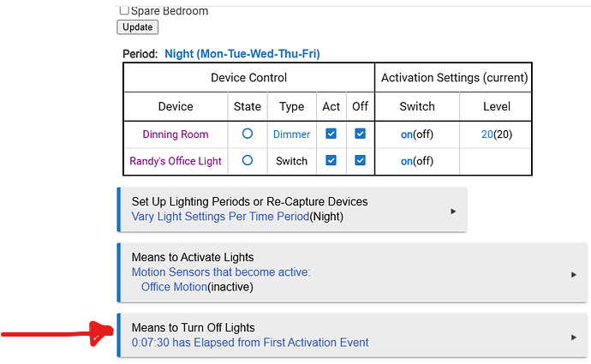Open the Dinning Room device link
Image resolution: width=591 pixels, height=364 pixels.
[176, 134]
